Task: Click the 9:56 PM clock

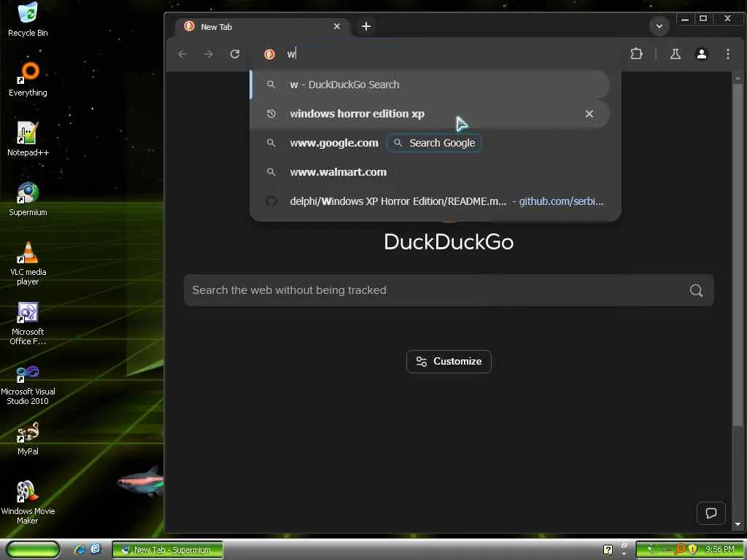Action: [720, 550]
